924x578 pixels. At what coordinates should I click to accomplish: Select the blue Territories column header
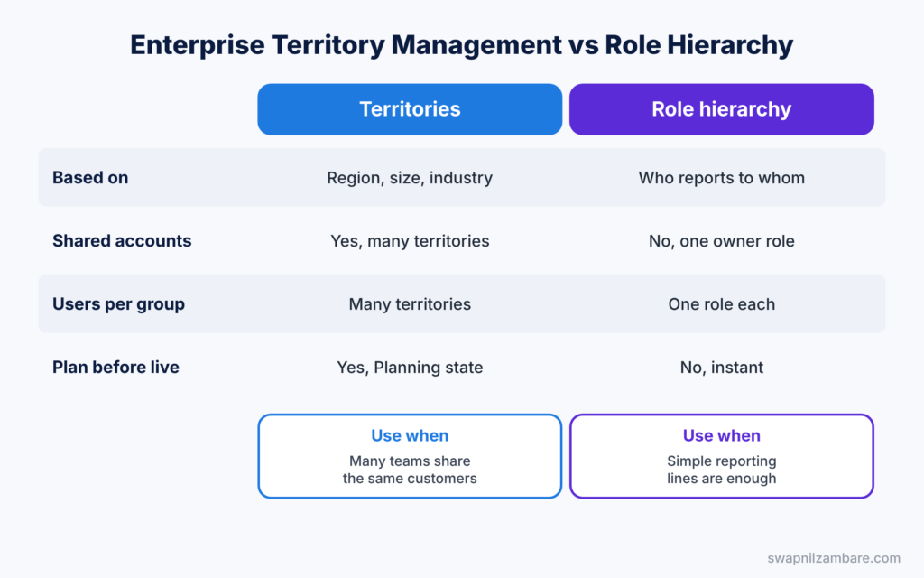pyautogui.click(x=410, y=109)
